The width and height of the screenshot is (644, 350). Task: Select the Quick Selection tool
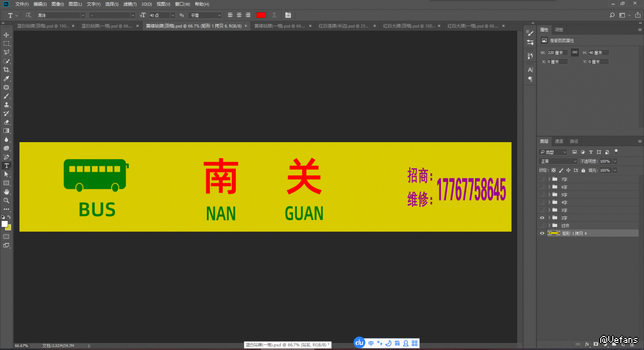(x=7, y=61)
